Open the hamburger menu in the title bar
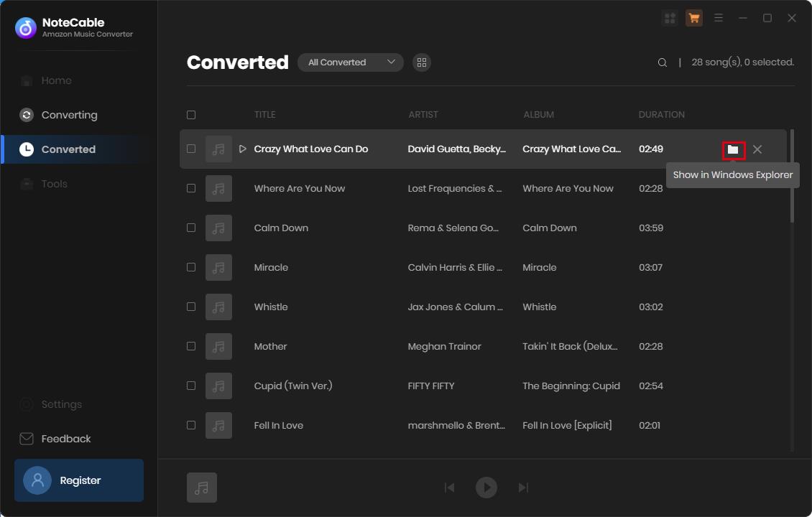This screenshot has width=812, height=517. 719,18
